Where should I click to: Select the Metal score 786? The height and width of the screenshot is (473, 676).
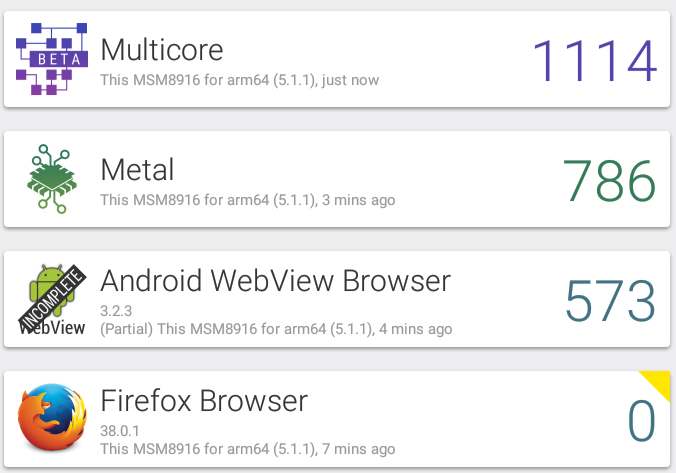609,180
